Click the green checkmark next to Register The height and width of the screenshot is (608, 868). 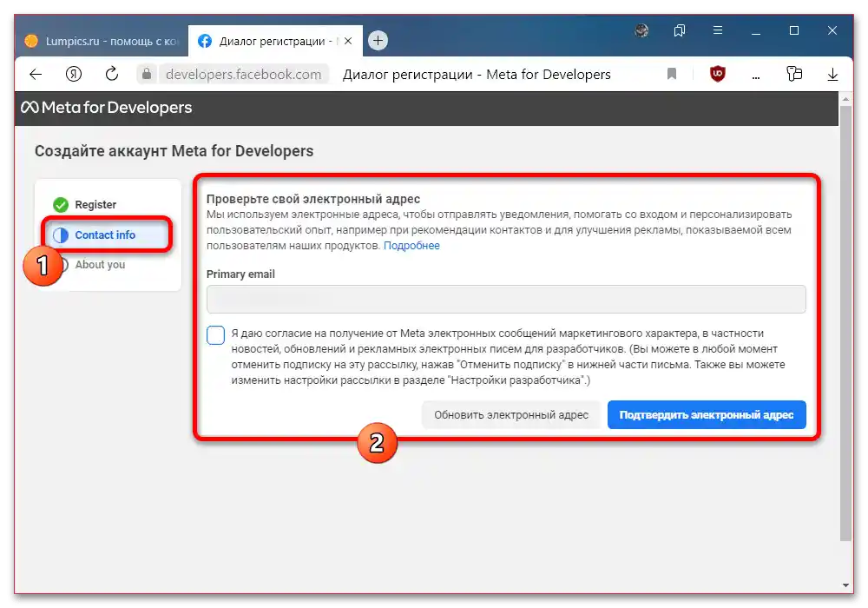tap(59, 204)
